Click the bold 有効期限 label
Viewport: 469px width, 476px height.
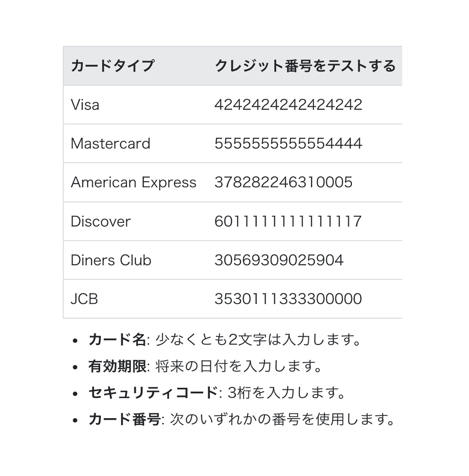117,366
